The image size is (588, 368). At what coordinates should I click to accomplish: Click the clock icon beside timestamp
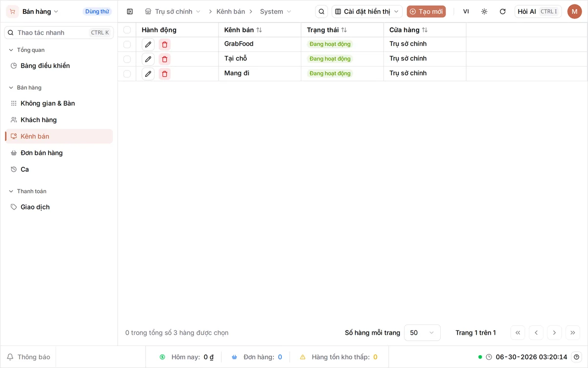coord(489,357)
